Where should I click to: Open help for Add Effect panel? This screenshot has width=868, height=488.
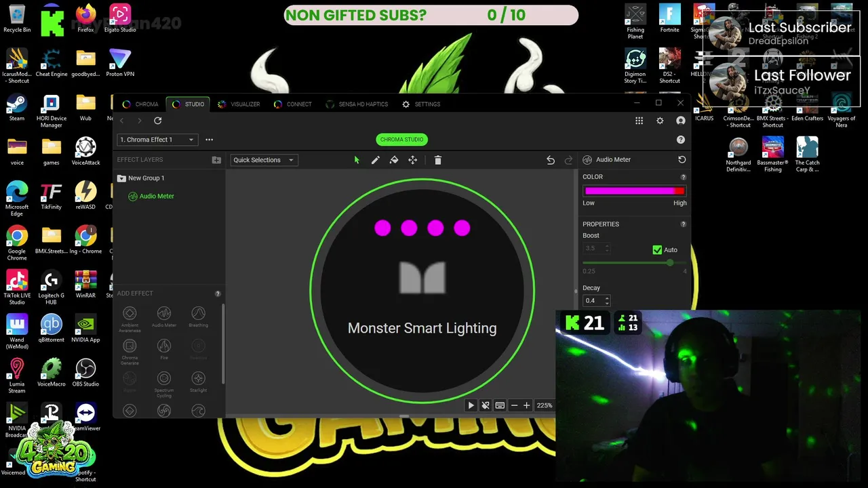click(x=218, y=293)
